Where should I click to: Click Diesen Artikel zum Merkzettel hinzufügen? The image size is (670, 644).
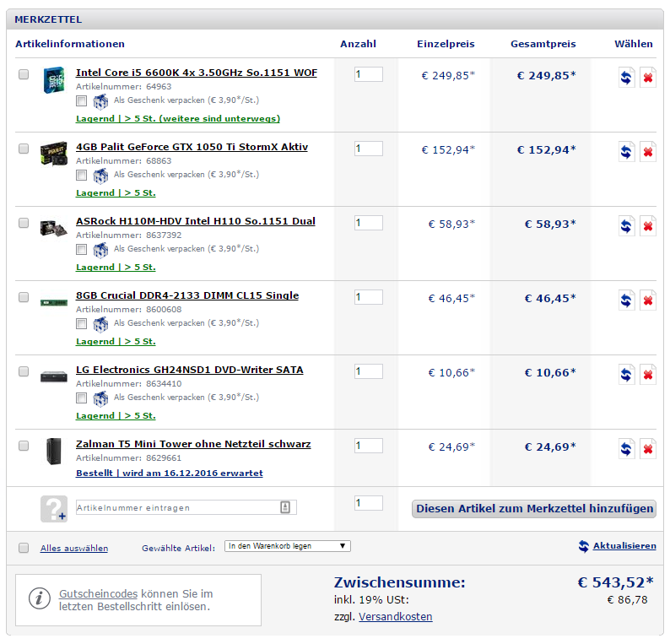click(x=534, y=509)
